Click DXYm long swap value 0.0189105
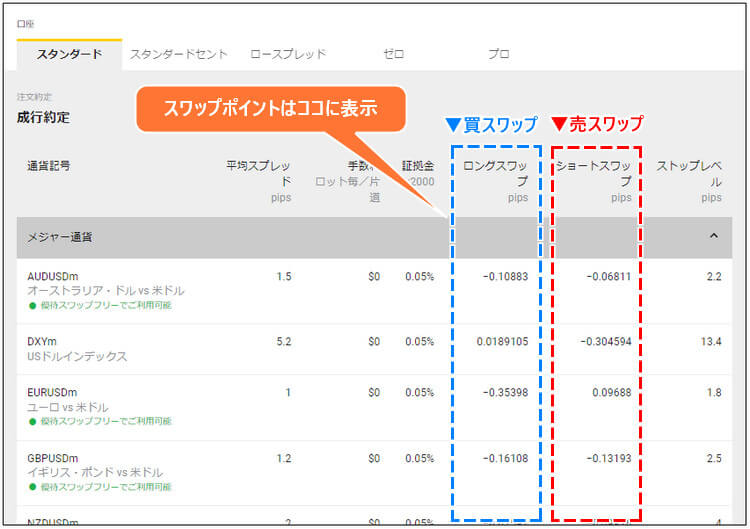 tap(502, 342)
